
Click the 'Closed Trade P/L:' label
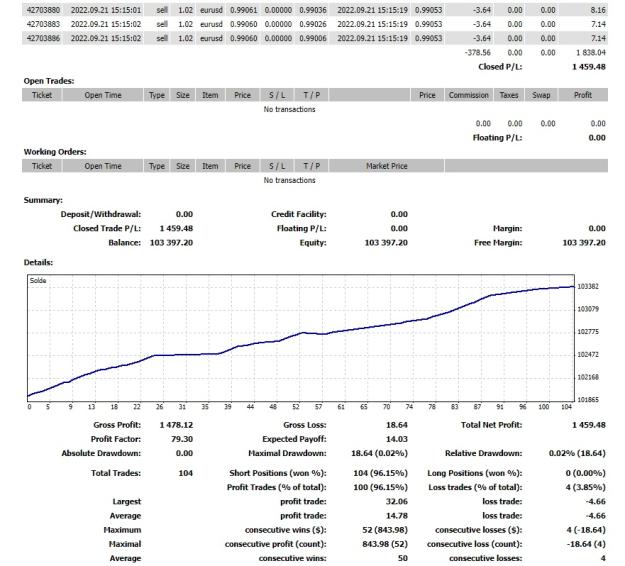107,229
